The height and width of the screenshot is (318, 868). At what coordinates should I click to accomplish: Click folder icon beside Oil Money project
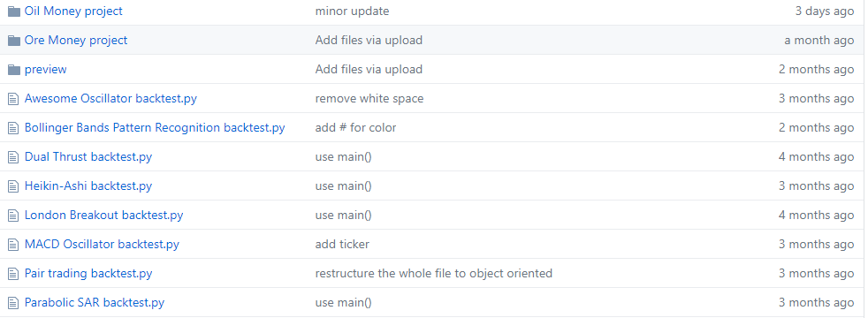pos(14,11)
